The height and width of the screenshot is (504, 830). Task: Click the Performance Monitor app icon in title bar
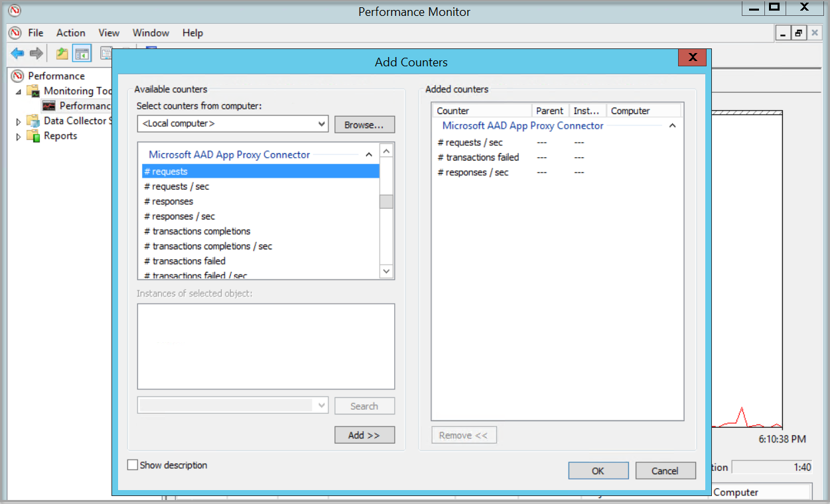[x=13, y=11]
